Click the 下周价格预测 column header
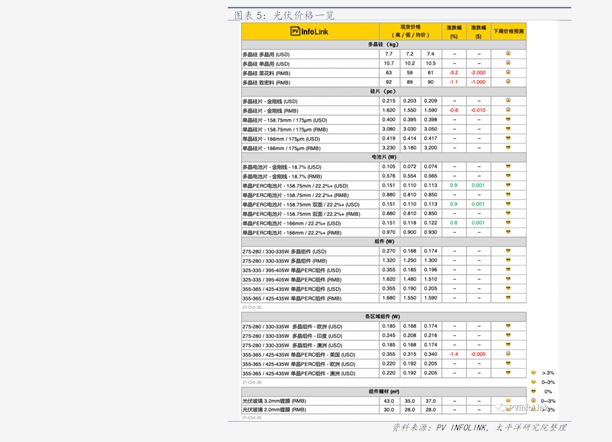This screenshot has width=612, height=442. coord(509,31)
